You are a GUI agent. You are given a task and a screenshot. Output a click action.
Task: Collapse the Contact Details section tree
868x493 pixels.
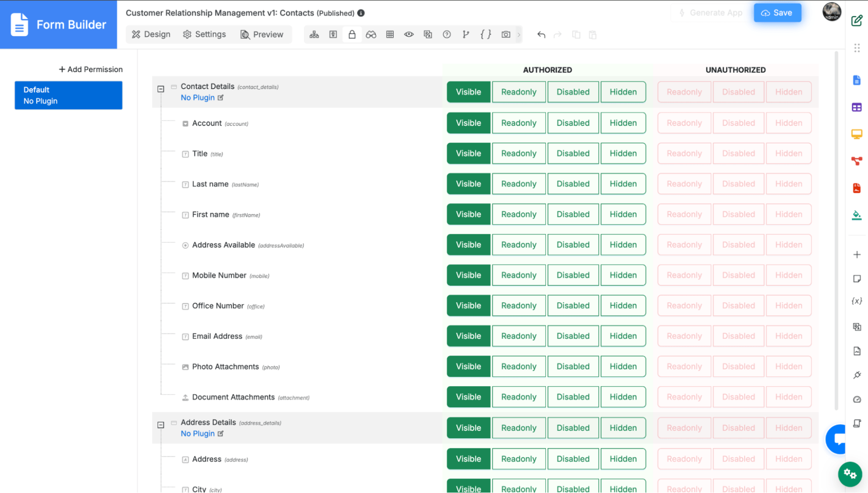point(161,89)
